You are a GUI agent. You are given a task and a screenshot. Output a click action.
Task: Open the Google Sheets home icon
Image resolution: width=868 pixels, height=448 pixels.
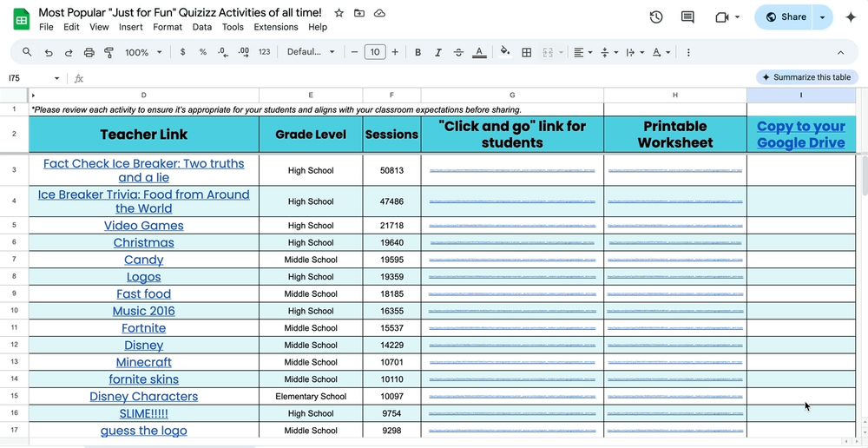click(x=21, y=20)
